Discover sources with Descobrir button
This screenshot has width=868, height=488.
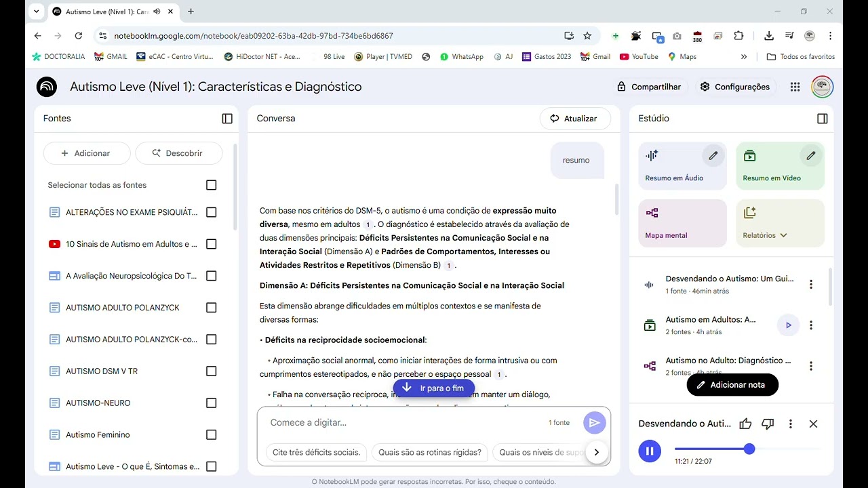pos(178,153)
